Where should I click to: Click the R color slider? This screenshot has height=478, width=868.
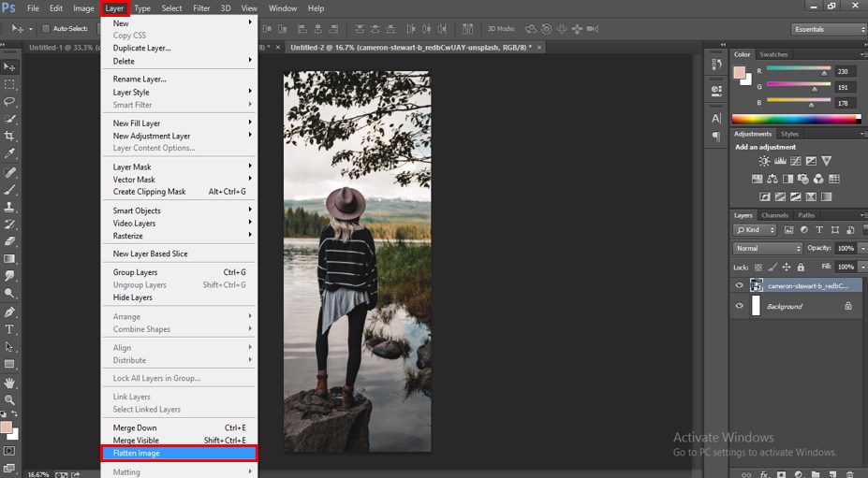[x=799, y=69]
